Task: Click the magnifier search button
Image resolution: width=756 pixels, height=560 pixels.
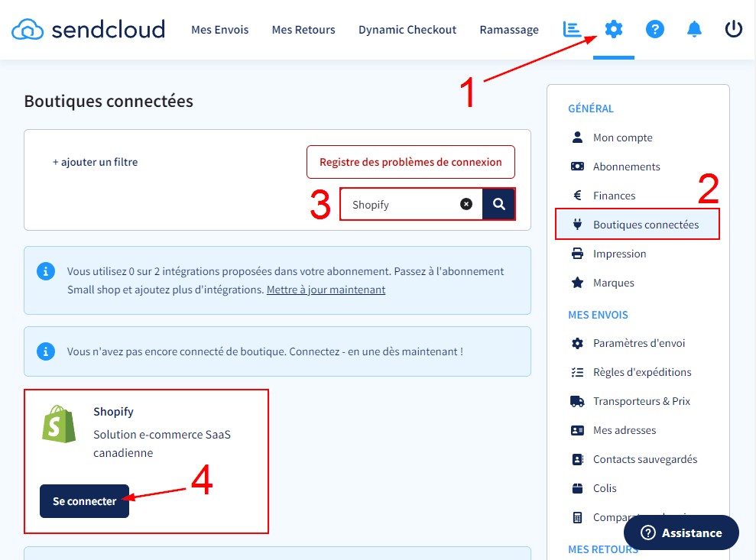Action: (x=499, y=205)
